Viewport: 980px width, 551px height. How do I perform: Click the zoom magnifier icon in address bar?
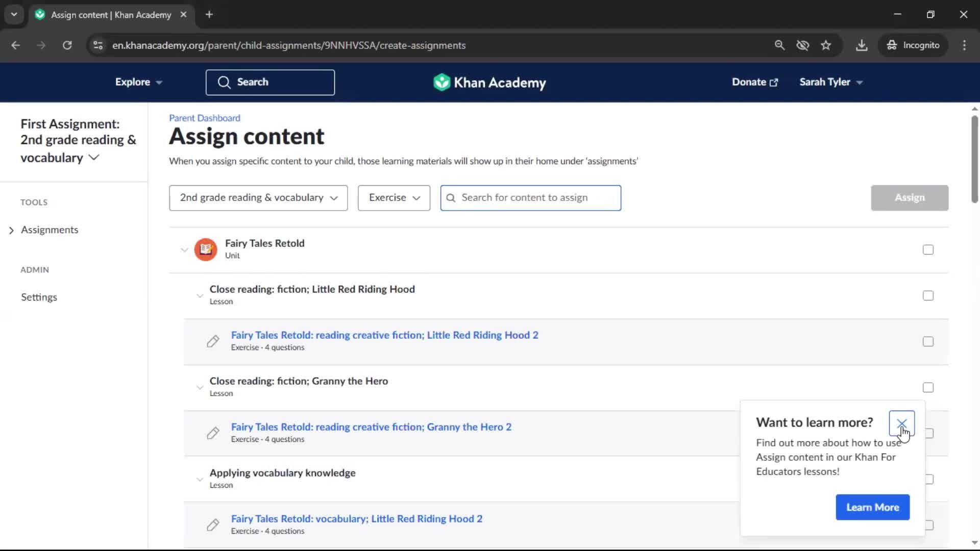pos(779,45)
